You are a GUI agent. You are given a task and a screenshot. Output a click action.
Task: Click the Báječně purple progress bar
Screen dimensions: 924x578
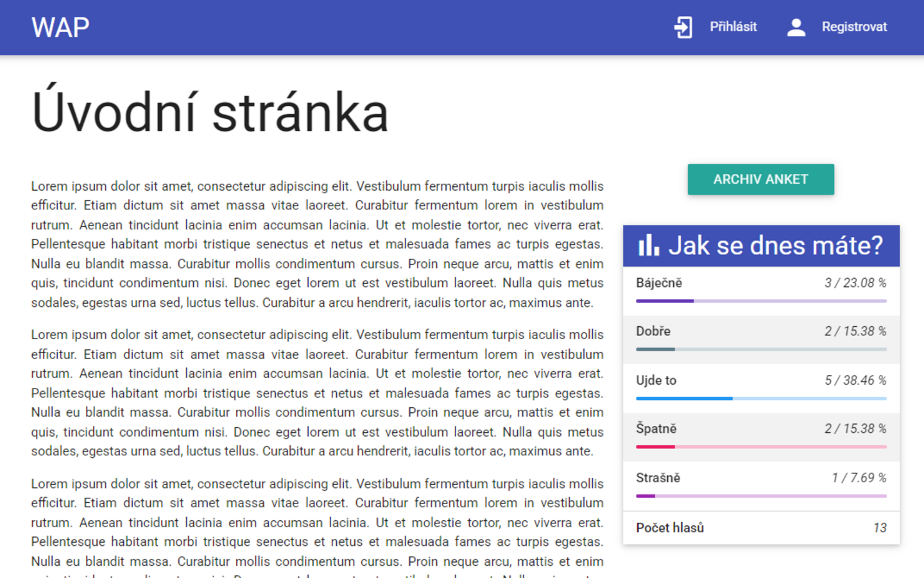(761, 301)
